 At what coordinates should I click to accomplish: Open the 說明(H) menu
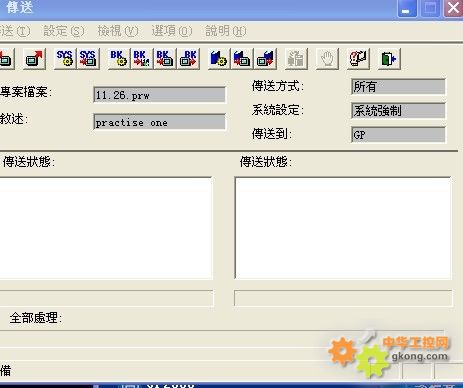click(226, 31)
